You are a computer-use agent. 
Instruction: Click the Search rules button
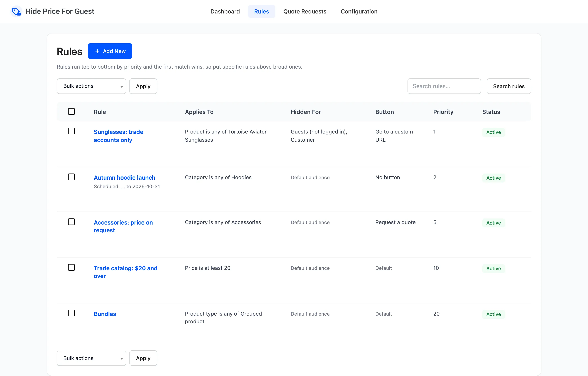[x=509, y=86]
